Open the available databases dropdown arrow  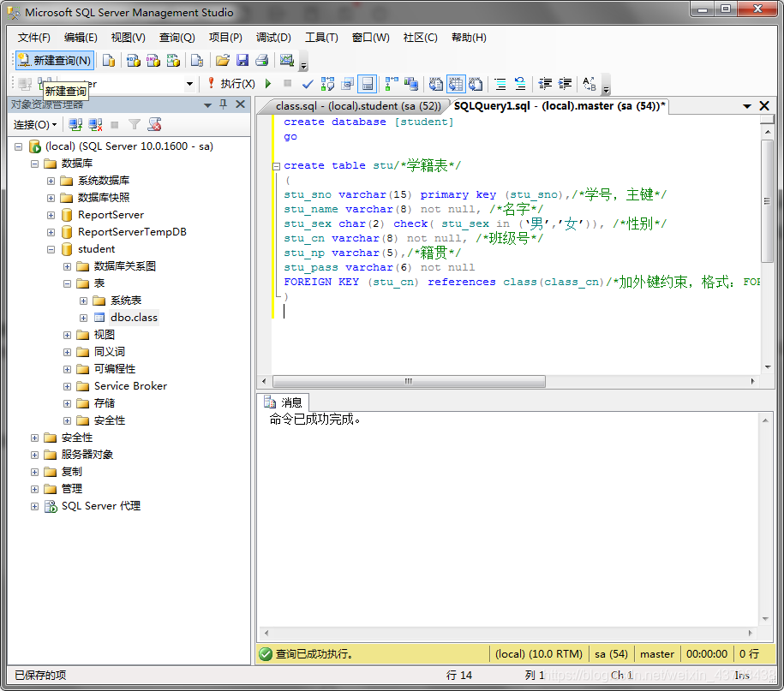point(189,84)
